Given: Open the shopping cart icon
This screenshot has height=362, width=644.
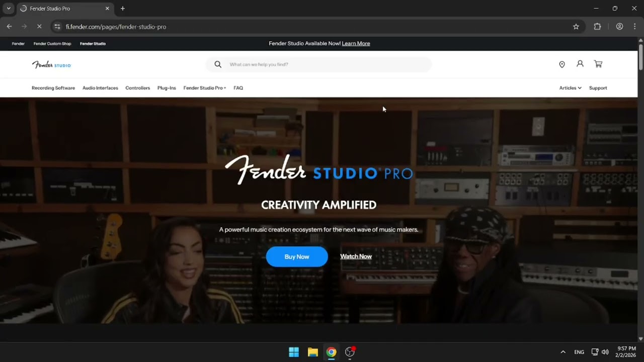Looking at the screenshot, I should (x=598, y=64).
